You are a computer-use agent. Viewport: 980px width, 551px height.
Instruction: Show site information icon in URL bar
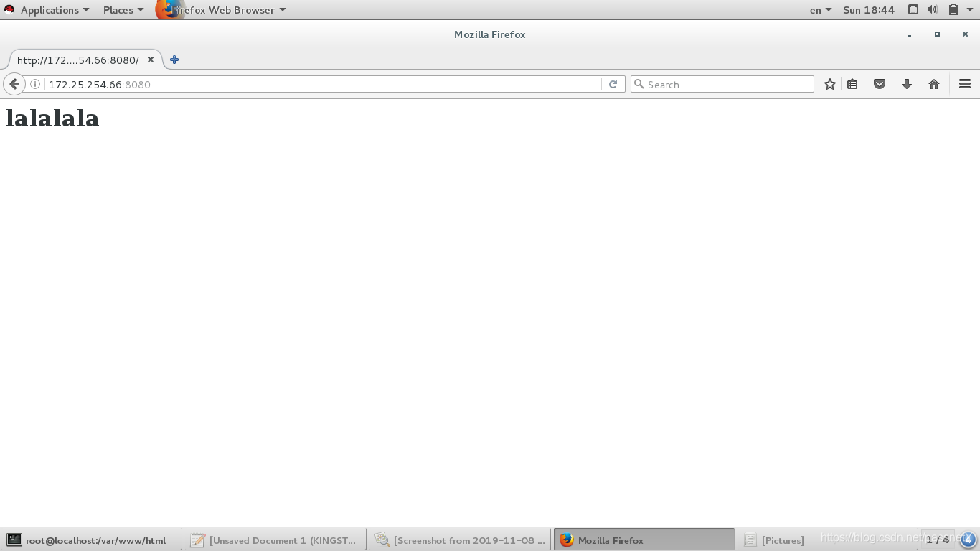[35, 84]
